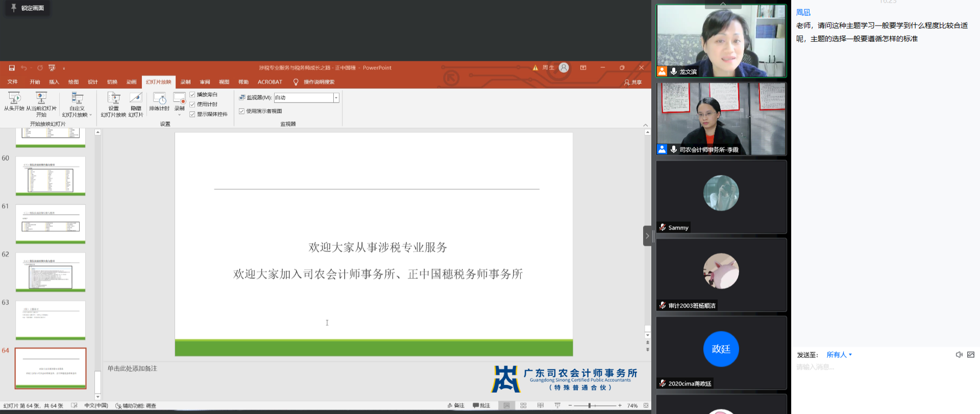The height and width of the screenshot is (414, 980).
Task: Select 龙文滨 participant video tile
Action: (x=721, y=41)
